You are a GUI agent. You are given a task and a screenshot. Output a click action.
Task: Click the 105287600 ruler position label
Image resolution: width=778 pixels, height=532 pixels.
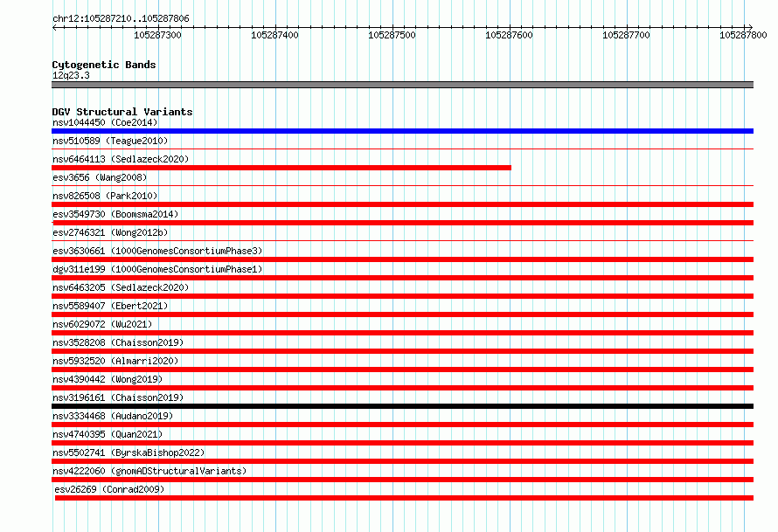[509, 35]
